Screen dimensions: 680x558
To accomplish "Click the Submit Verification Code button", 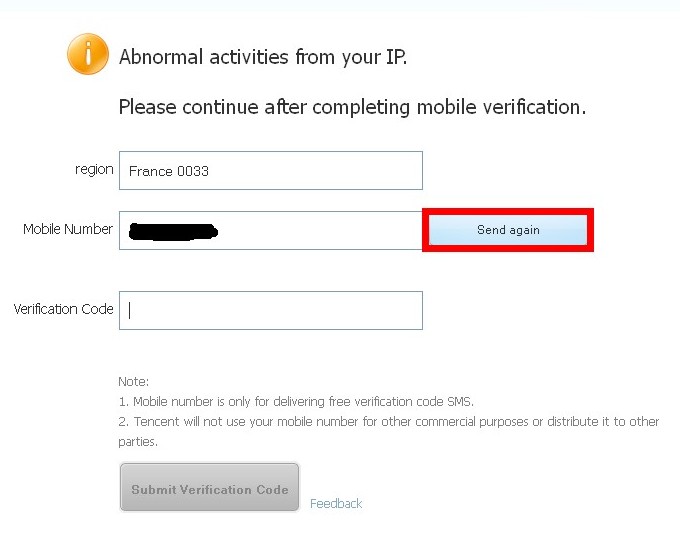I will pyautogui.click(x=209, y=488).
